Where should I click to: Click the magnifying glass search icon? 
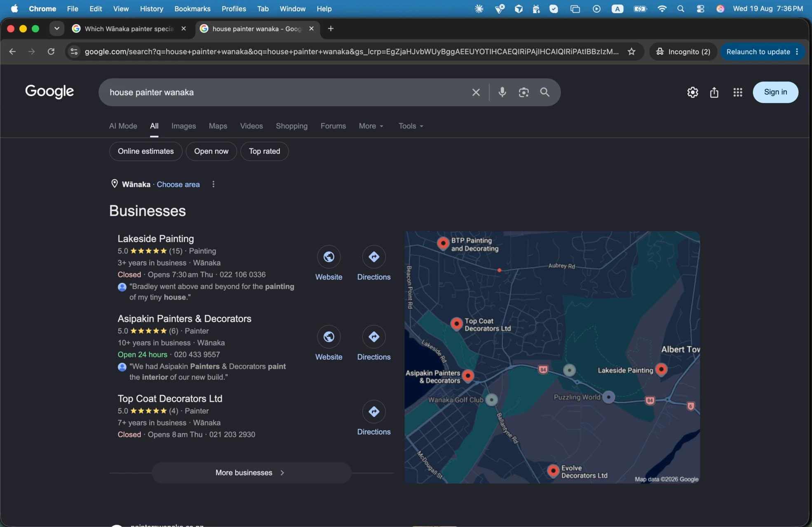pyautogui.click(x=545, y=92)
